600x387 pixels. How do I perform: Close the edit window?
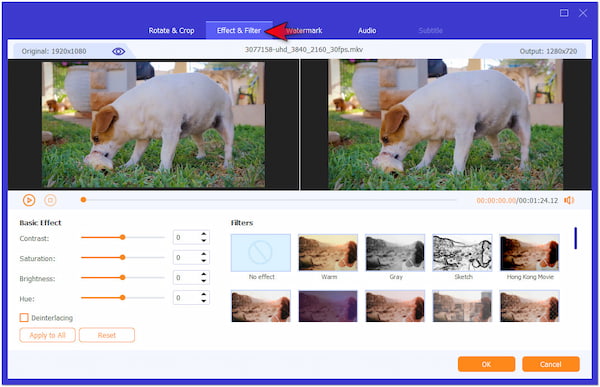[583, 13]
